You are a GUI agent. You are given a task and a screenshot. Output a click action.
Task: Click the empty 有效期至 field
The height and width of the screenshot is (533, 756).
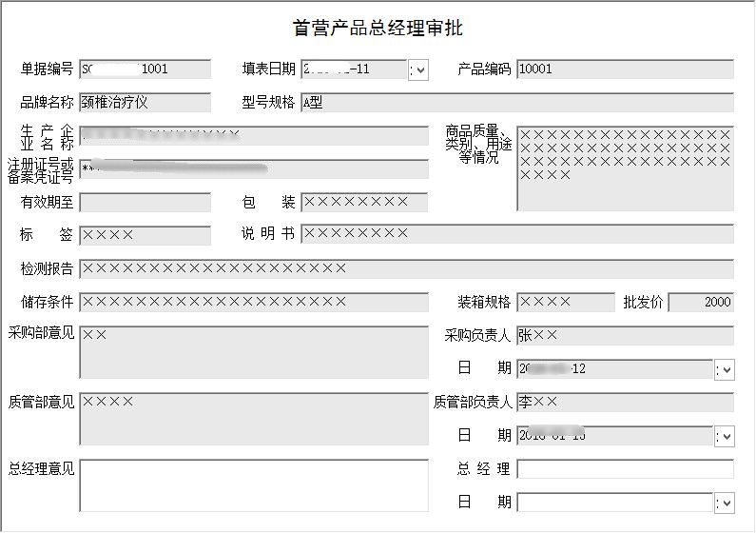point(145,202)
